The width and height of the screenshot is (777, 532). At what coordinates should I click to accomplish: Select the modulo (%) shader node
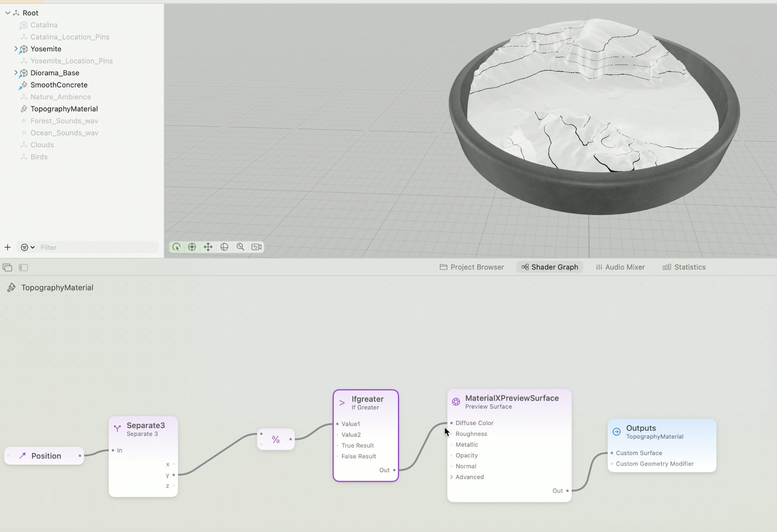point(276,440)
